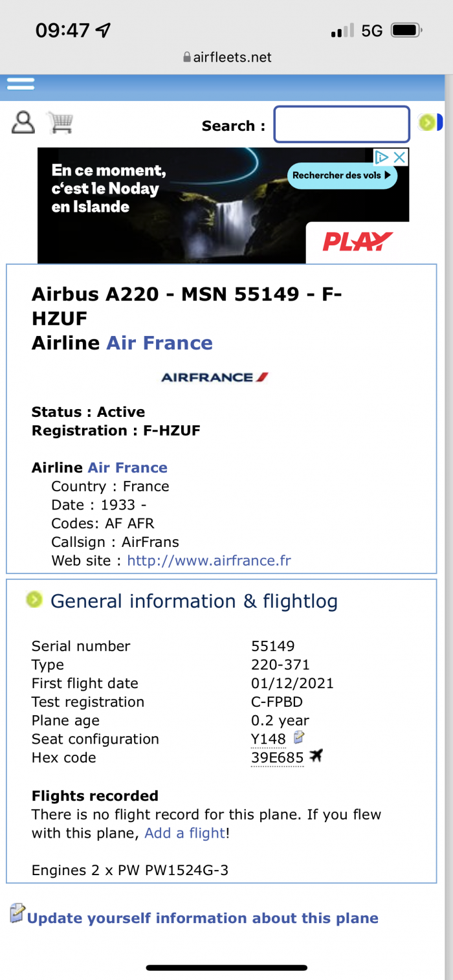Tap the airfleets.net address bar
453x980 pixels.
(x=227, y=57)
